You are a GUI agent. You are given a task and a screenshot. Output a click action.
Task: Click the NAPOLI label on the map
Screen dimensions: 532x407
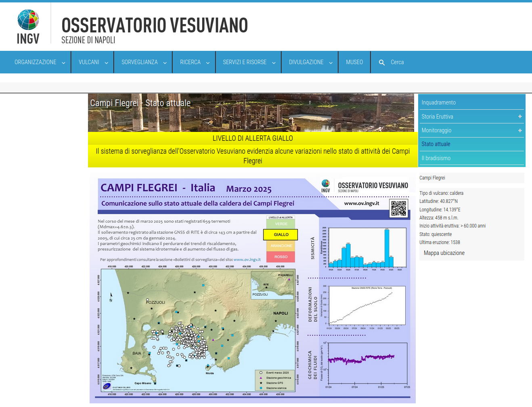[x=281, y=313]
